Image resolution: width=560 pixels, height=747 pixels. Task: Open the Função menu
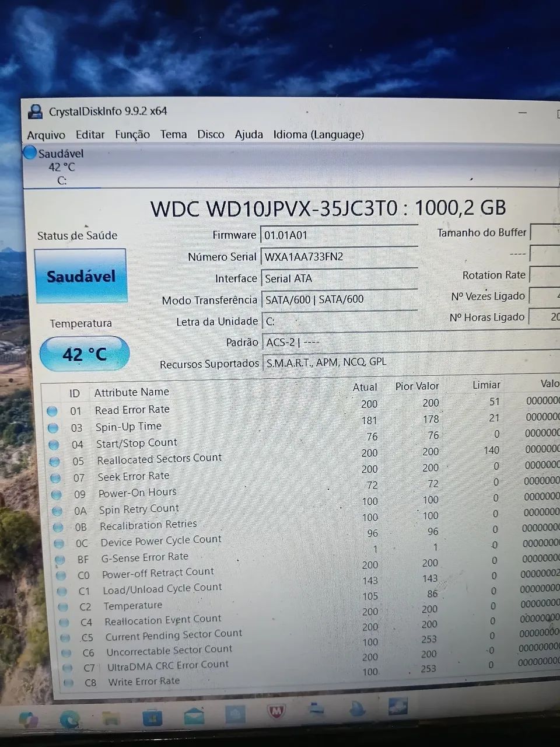(x=132, y=135)
